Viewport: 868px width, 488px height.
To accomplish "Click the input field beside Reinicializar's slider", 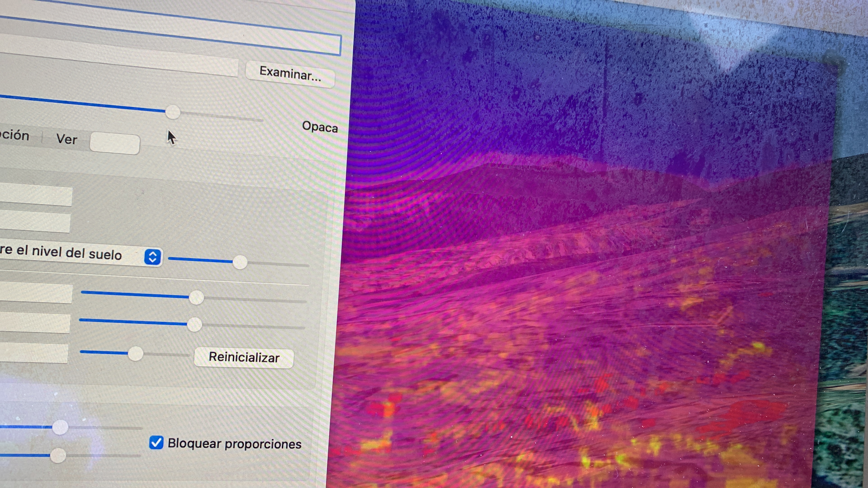I will coord(34,353).
